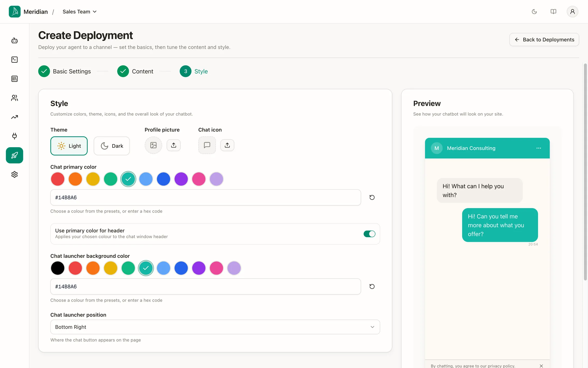Open the Sales Team workspace dropdown
The image size is (588, 368).
coord(79,12)
